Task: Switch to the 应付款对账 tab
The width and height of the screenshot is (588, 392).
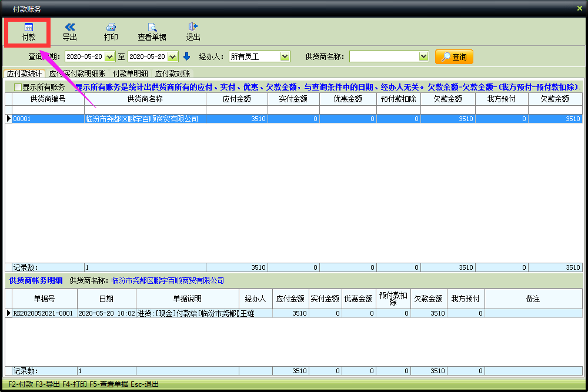Action: click(172, 73)
